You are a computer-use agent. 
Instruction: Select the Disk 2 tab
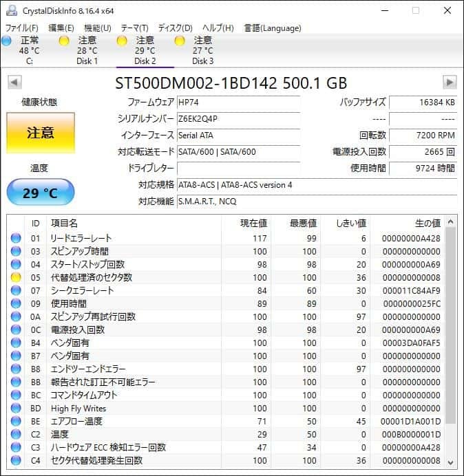point(145,50)
